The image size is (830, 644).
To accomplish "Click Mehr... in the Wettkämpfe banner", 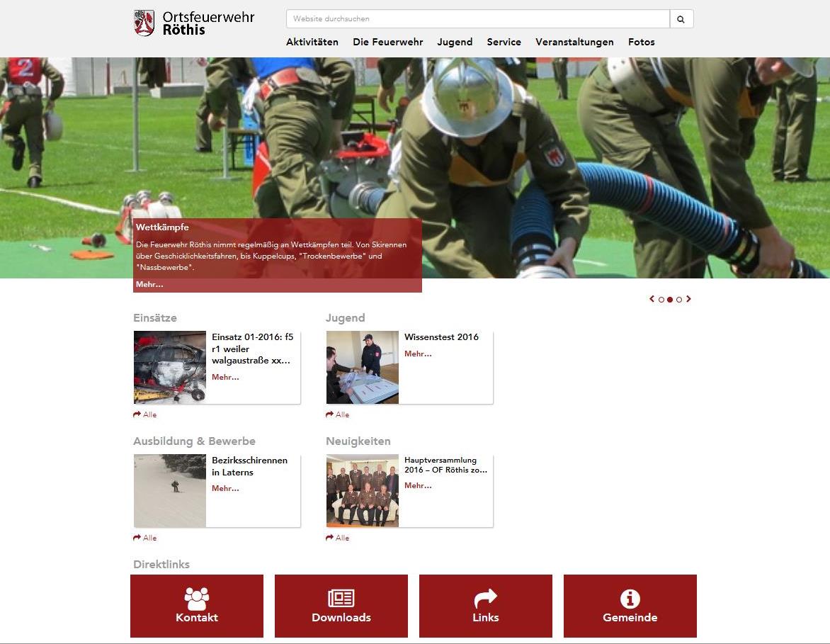I will click(149, 284).
